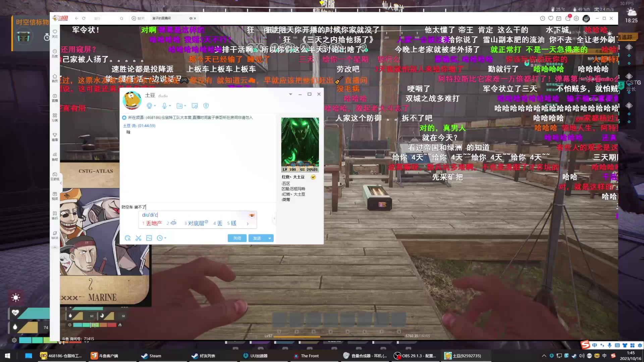Mute the 寅子的直播间 tab audio
The height and width of the screenshot is (362, 644).
(x=191, y=18)
